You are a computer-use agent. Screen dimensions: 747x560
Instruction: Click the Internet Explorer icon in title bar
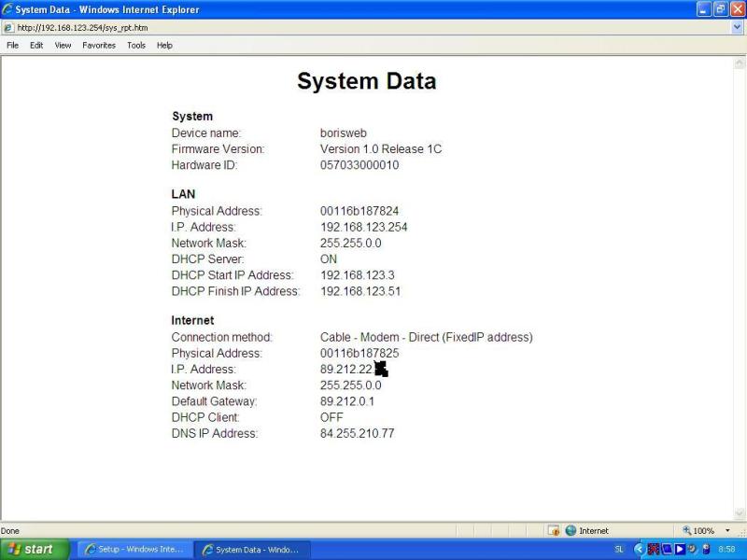pyautogui.click(x=7, y=9)
